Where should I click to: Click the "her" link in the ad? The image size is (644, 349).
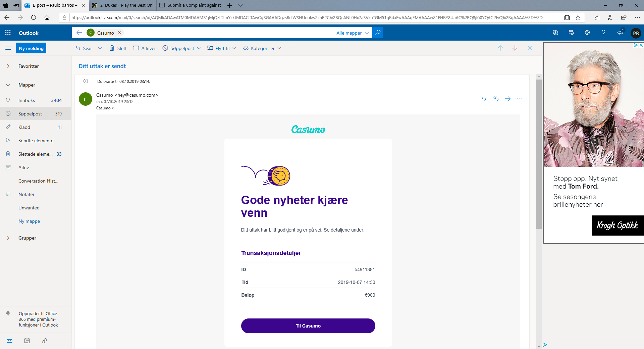click(x=598, y=204)
